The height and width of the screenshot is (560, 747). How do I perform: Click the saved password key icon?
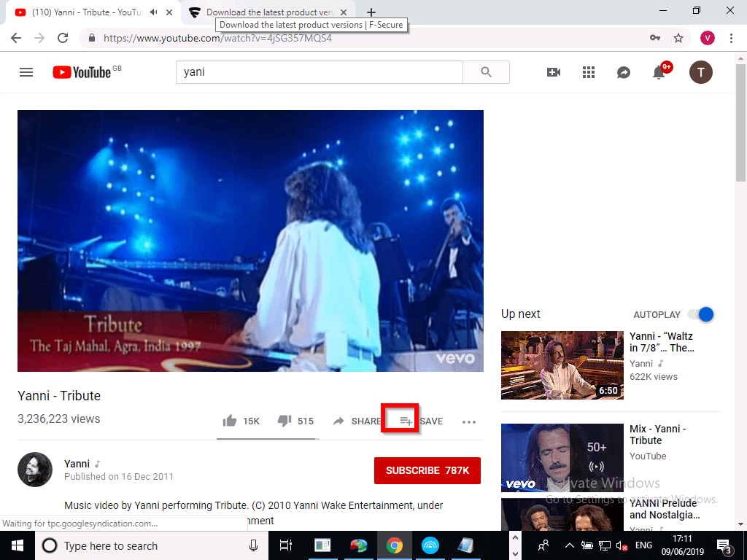[655, 38]
